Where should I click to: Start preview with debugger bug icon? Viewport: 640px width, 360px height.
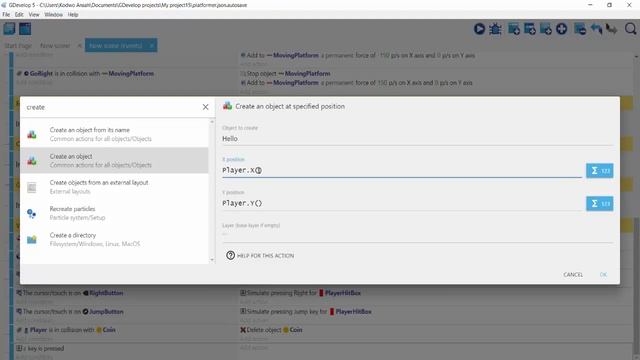(496, 29)
